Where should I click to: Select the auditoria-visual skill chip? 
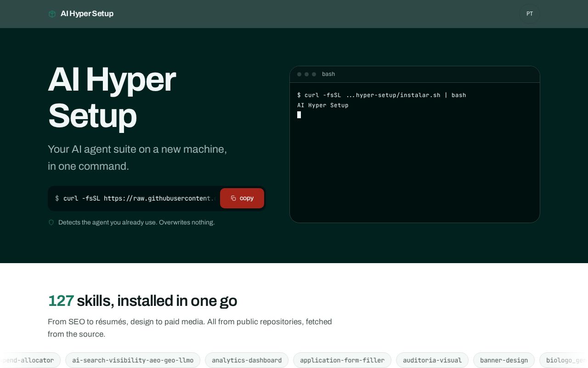pyautogui.click(x=432, y=360)
